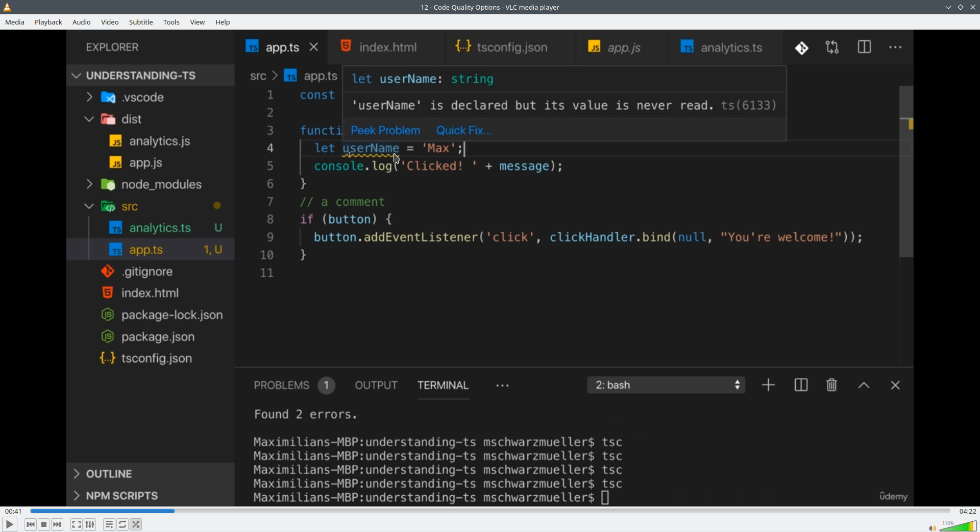This screenshot has height=532, width=980.
Task: Click the open changes compare icon
Action: tap(832, 48)
